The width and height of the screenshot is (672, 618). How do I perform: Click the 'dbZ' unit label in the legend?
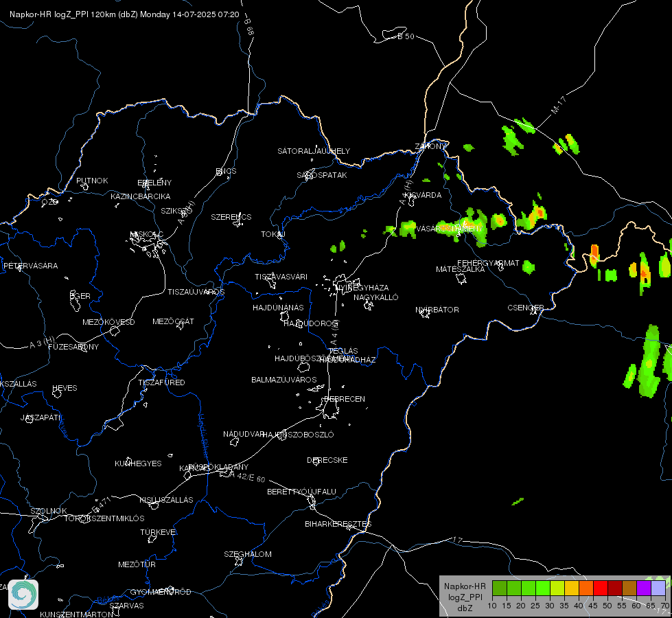[x=465, y=608]
